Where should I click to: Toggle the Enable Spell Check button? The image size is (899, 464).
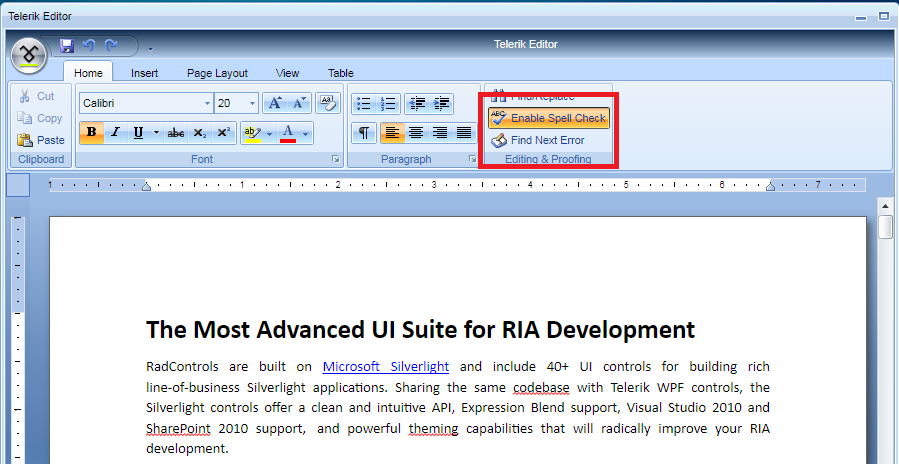pos(549,118)
